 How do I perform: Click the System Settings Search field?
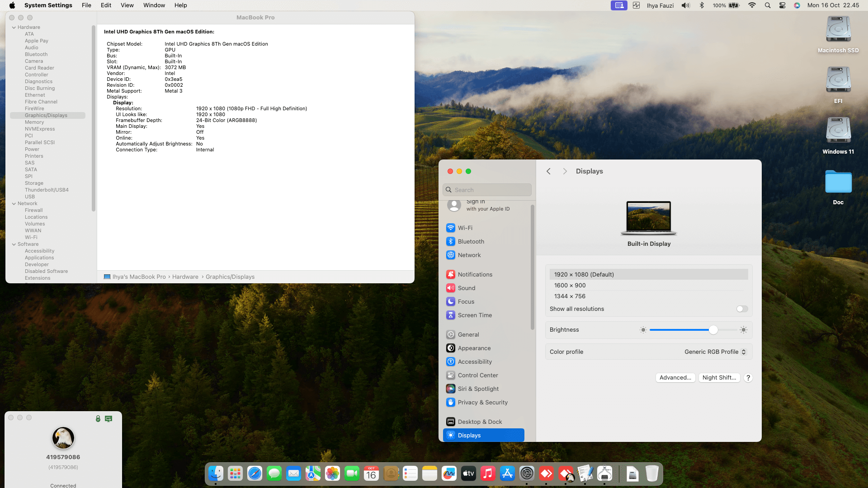(487, 190)
